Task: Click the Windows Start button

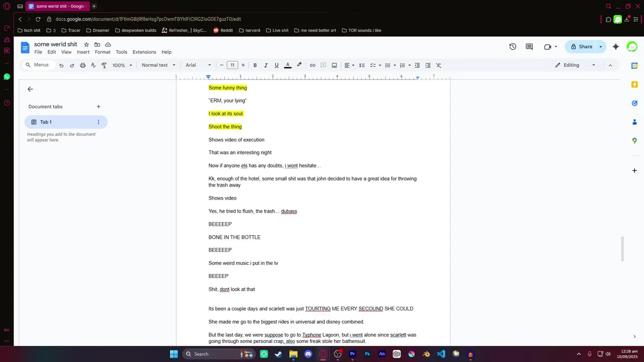Action: point(174,354)
